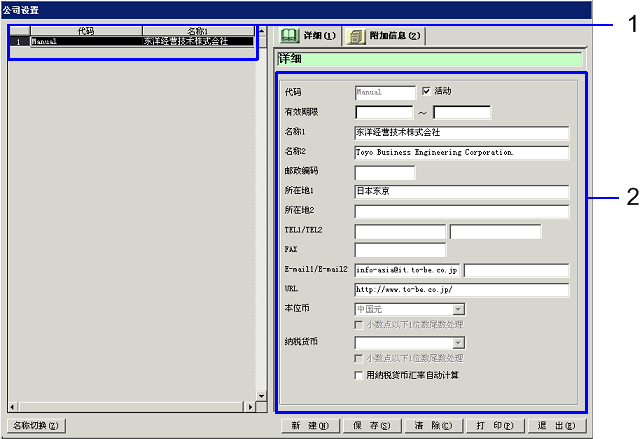Click the 名称1 column header in the list

coord(198,31)
